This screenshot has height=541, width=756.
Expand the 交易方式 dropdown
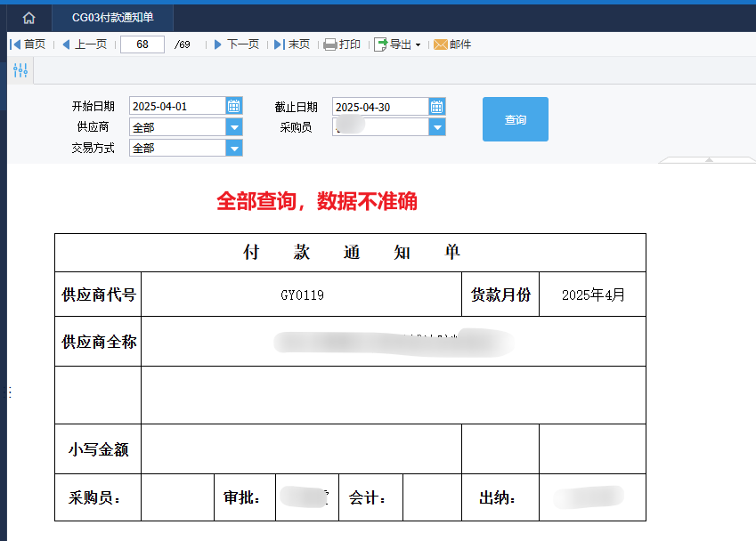(234, 148)
